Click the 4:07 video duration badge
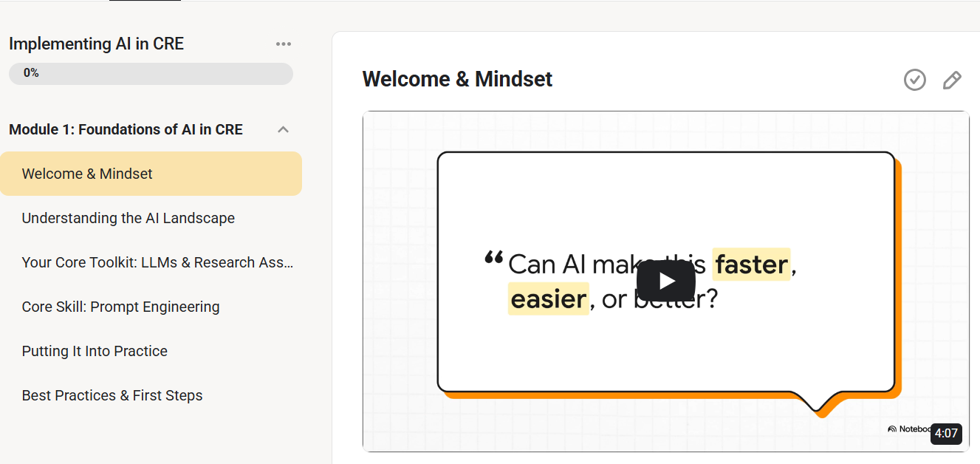 coord(946,434)
